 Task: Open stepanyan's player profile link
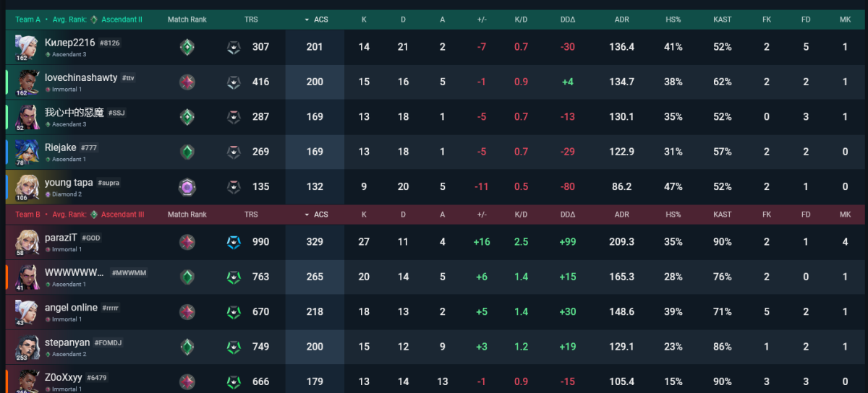(x=67, y=342)
